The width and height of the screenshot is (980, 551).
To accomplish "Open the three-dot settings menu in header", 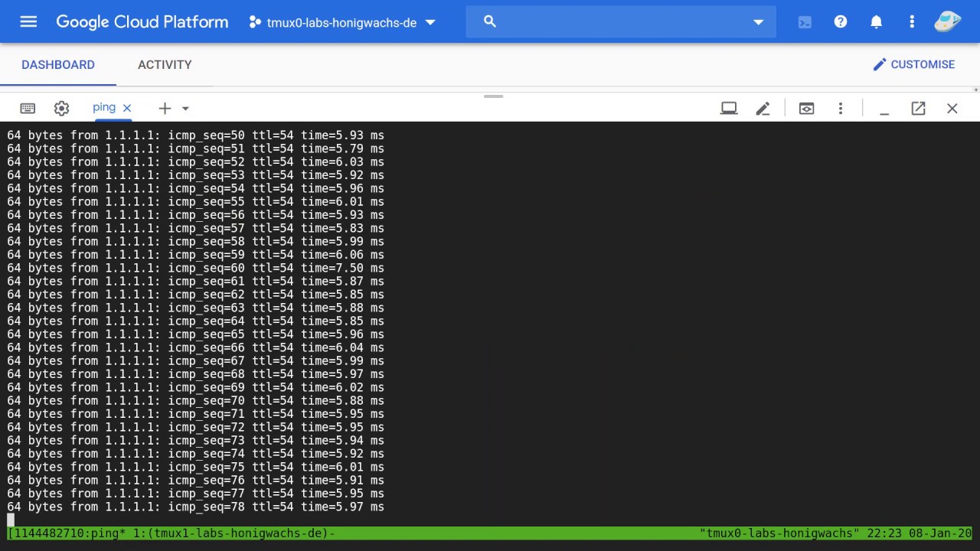I will point(912,21).
